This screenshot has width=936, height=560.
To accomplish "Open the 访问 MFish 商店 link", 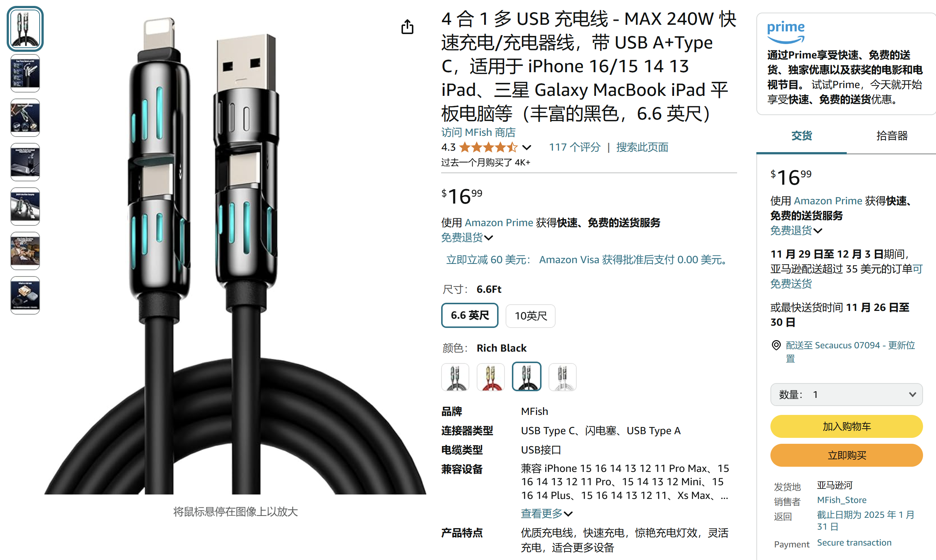I will [x=479, y=133].
